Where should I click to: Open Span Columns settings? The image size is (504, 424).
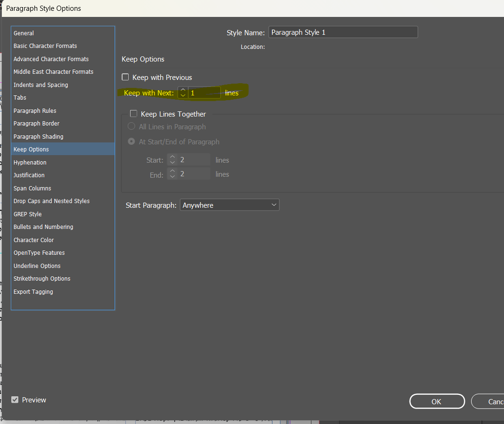coord(62,188)
